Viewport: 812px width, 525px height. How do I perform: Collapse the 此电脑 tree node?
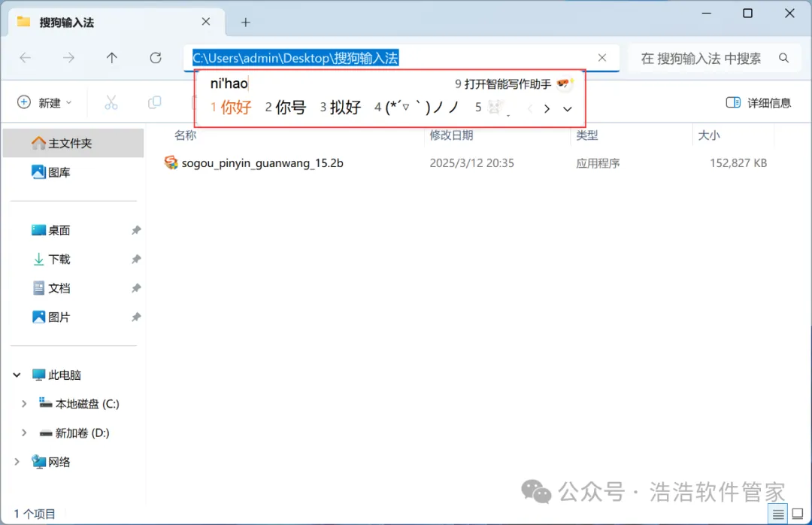[17, 375]
